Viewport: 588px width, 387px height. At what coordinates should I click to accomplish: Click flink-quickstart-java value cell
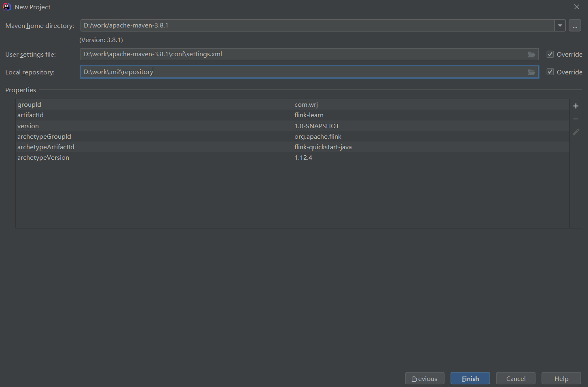tap(323, 147)
